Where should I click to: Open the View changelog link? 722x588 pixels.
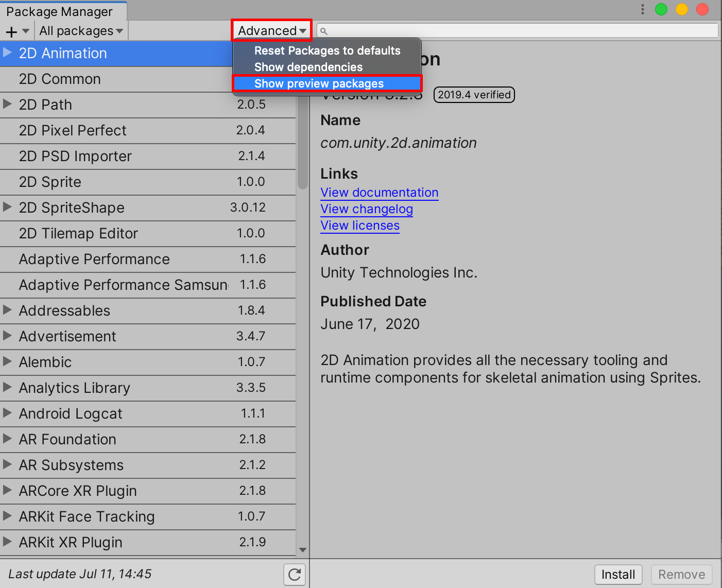click(367, 209)
